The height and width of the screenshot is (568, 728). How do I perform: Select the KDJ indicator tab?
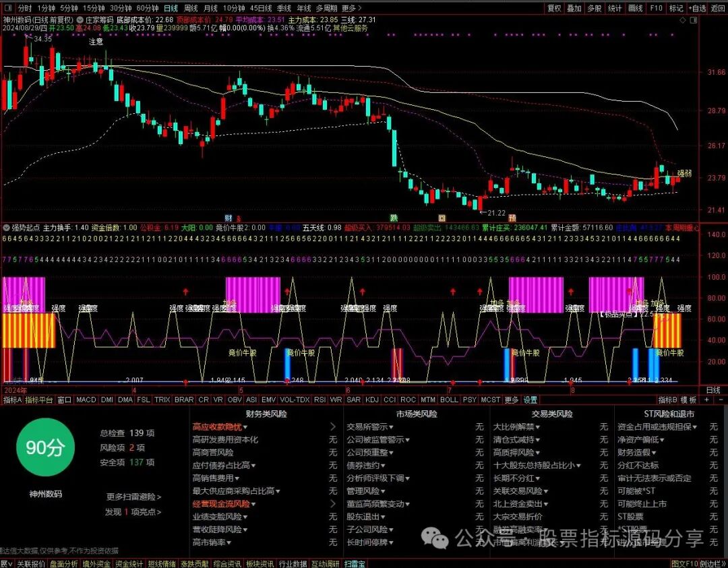pos(371,400)
